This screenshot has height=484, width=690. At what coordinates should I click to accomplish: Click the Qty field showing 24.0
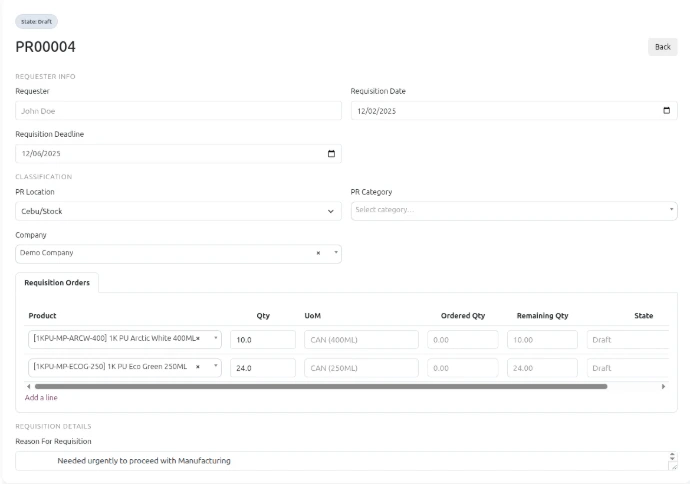click(x=262, y=368)
